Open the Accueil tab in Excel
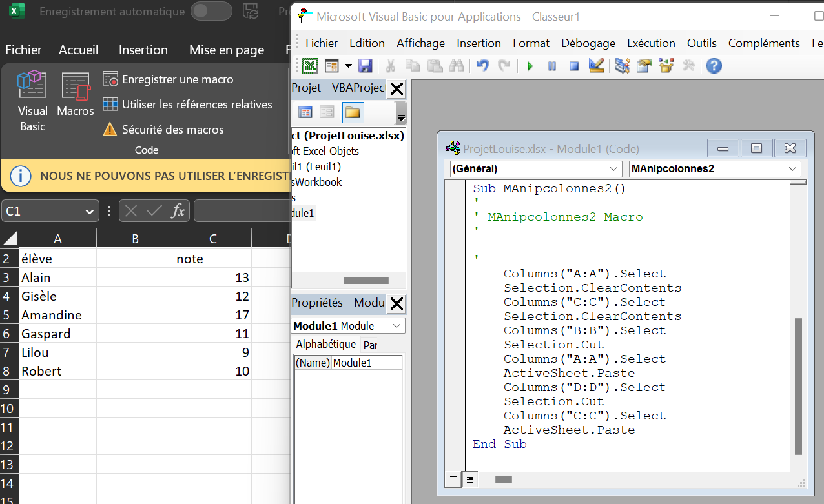 click(79, 50)
